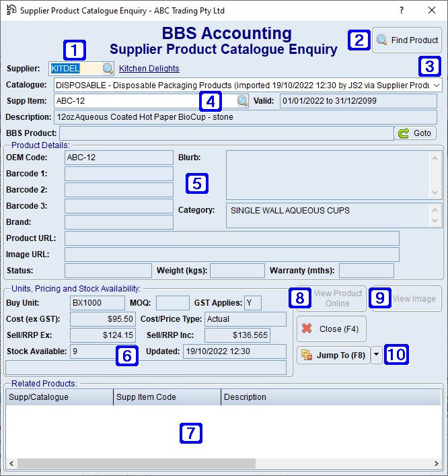Click the Buy Unit field showing BX1000
This screenshot has height=476, width=448.
coord(98,303)
